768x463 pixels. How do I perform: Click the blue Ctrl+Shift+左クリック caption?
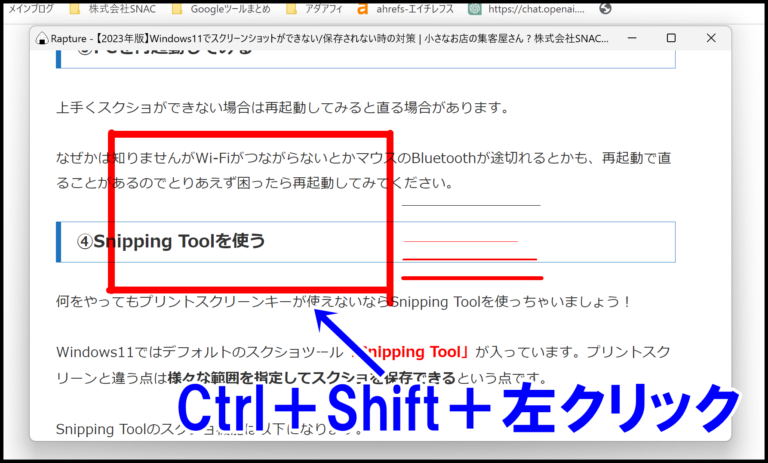point(458,408)
